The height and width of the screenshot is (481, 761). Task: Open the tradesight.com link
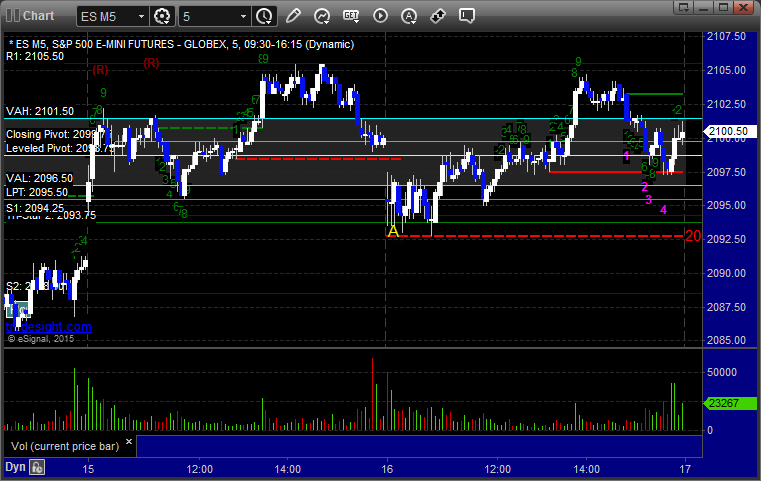pos(49,327)
